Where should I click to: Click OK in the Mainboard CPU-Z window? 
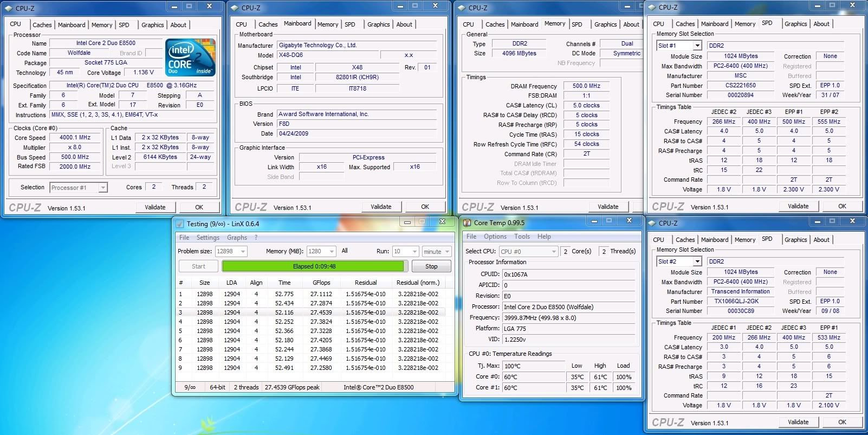tap(425, 207)
